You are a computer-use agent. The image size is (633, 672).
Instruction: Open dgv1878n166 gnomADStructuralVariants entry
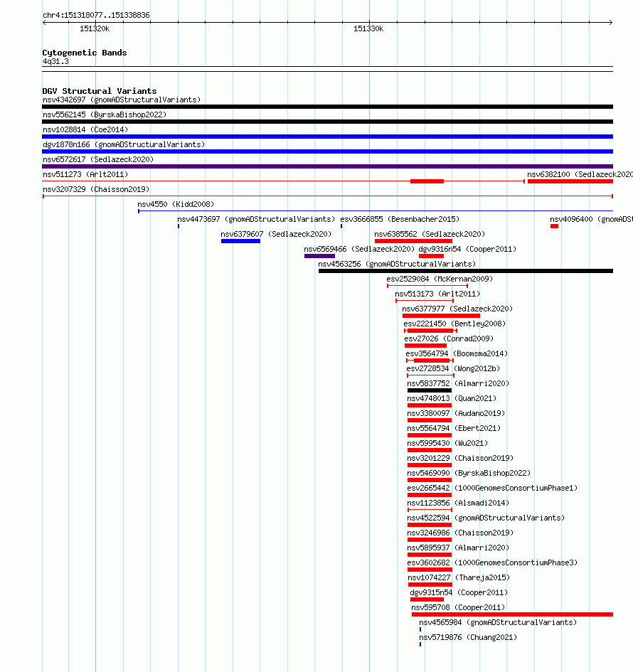point(124,144)
